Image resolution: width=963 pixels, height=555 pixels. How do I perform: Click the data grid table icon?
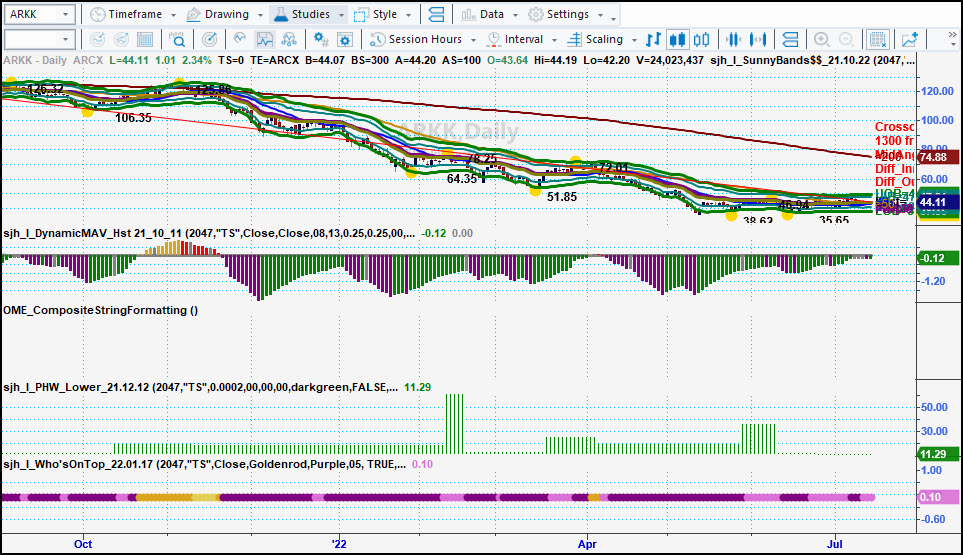[x=145, y=39]
